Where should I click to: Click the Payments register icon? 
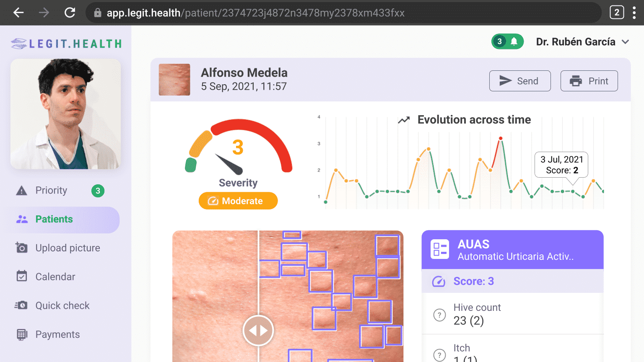tap(22, 334)
